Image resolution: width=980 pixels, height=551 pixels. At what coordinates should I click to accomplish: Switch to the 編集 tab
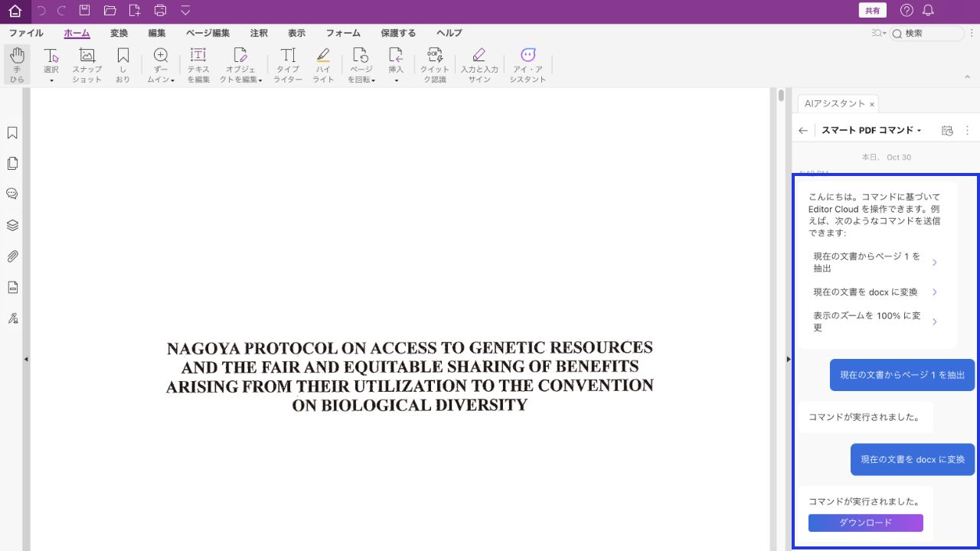click(157, 33)
